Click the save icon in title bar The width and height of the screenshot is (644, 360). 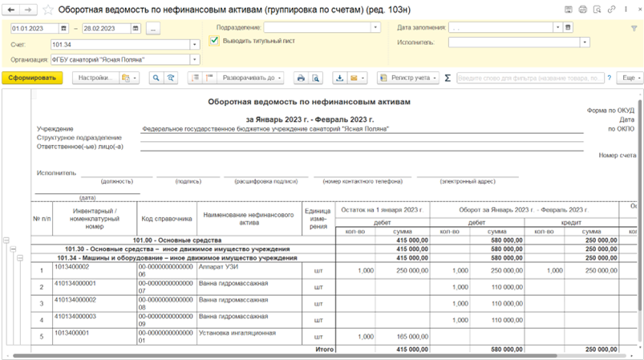pos(569,10)
